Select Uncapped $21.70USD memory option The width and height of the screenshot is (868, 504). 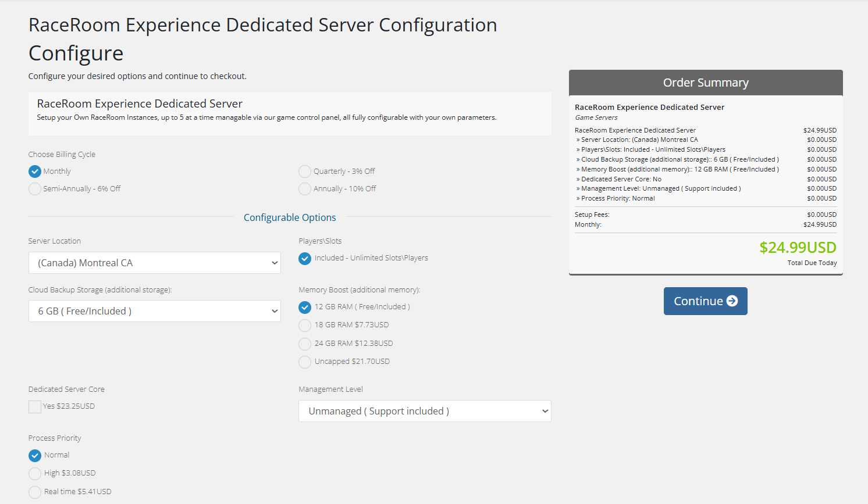click(x=305, y=362)
